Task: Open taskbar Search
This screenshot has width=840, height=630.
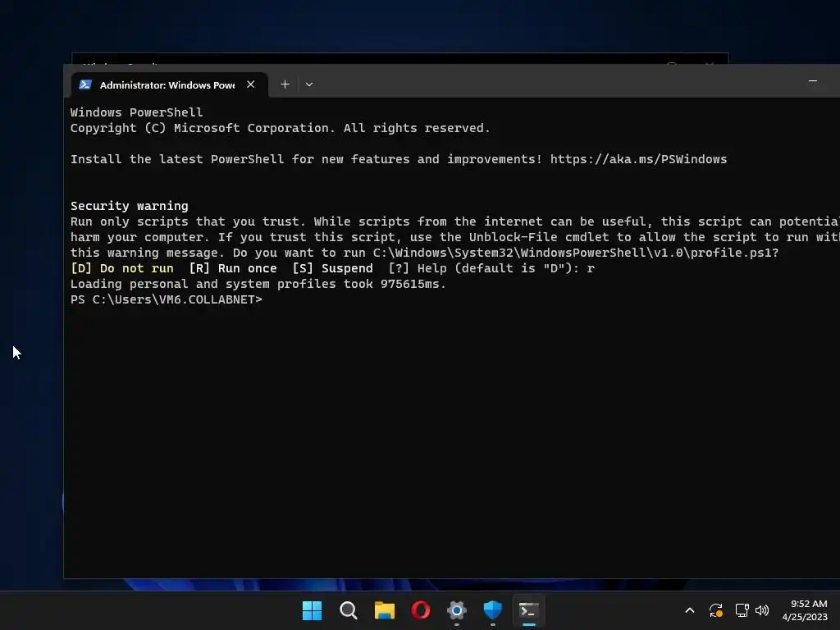Action: [348, 610]
